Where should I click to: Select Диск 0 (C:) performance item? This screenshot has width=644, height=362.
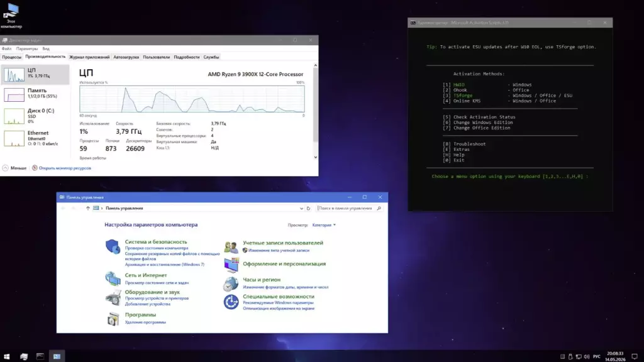[x=35, y=116]
